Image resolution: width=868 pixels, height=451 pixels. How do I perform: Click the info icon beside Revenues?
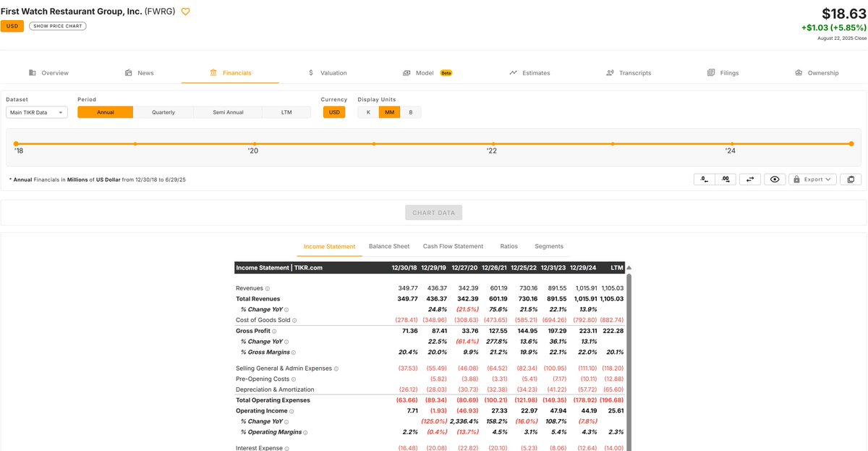(x=267, y=288)
